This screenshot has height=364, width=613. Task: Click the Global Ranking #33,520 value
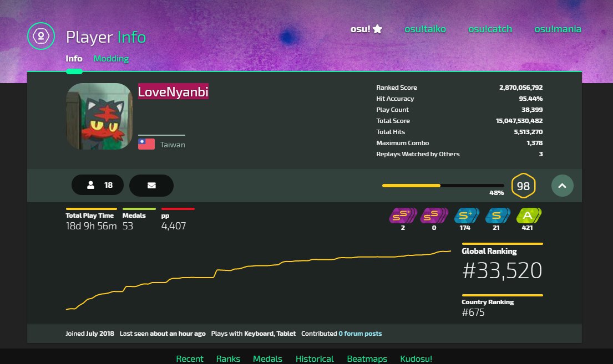pyautogui.click(x=502, y=270)
